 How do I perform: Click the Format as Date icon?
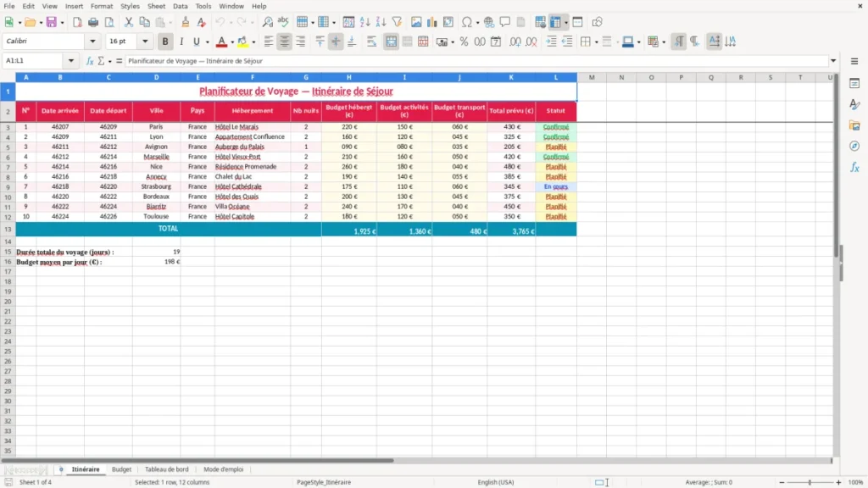click(x=496, y=42)
